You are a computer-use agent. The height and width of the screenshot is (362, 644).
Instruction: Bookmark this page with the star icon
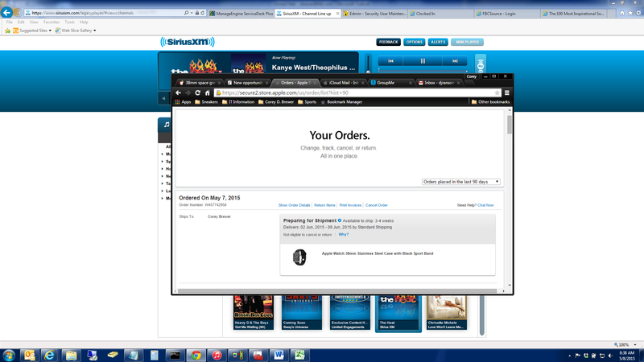click(x=497, y=93)
